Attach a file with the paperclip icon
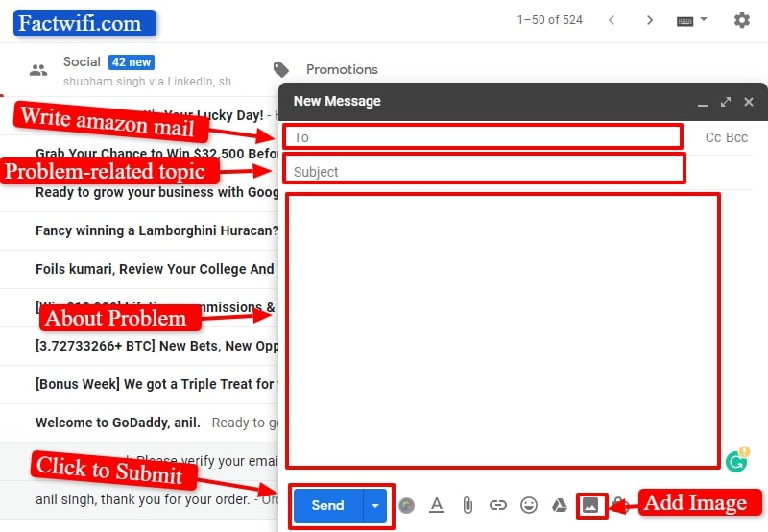The image size is (768, 532). click(468, 505)
